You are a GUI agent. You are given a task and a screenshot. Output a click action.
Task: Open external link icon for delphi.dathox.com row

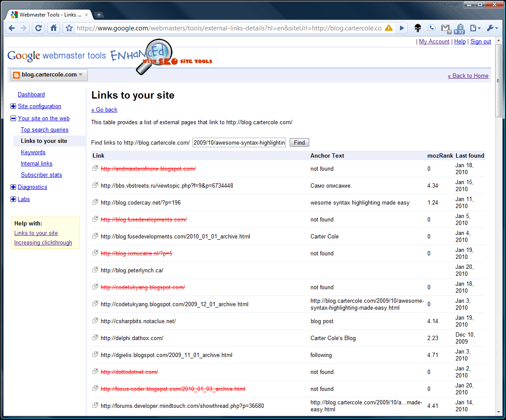point(95,338)
